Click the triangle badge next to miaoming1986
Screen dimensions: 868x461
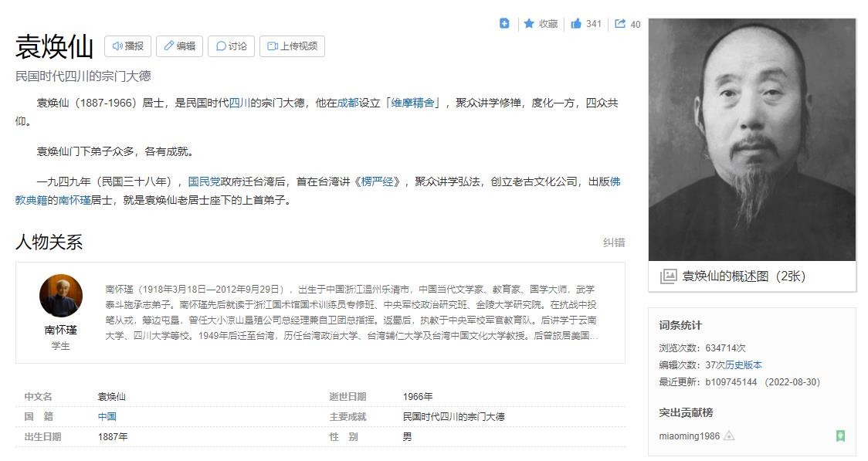(729, 436)
